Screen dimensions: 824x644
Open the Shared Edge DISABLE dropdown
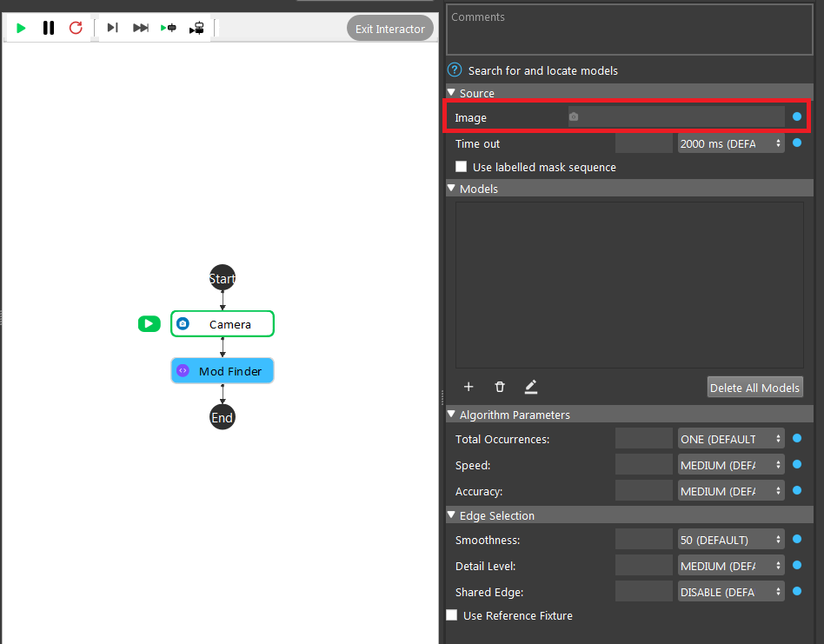click(x=731, y=592)
